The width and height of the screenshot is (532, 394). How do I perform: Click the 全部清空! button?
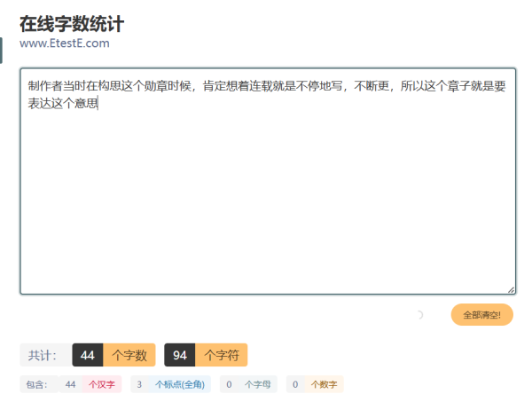(481, 314)
